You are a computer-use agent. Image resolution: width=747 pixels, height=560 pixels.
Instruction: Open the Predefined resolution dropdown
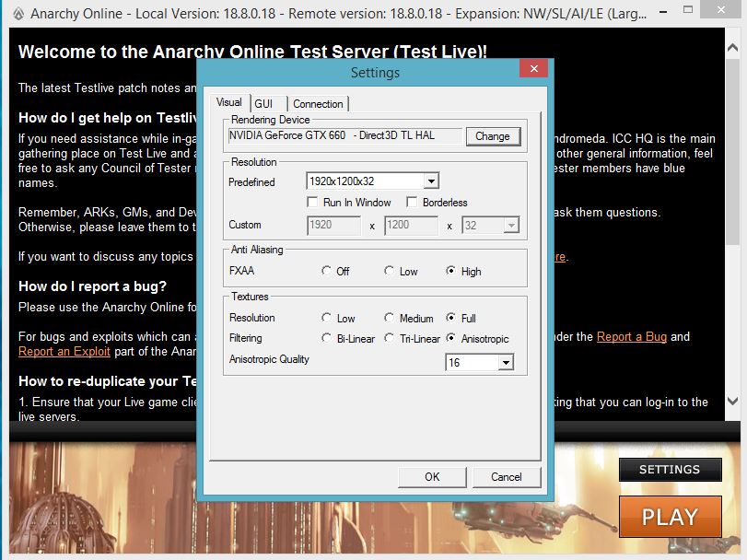(431, 181)
